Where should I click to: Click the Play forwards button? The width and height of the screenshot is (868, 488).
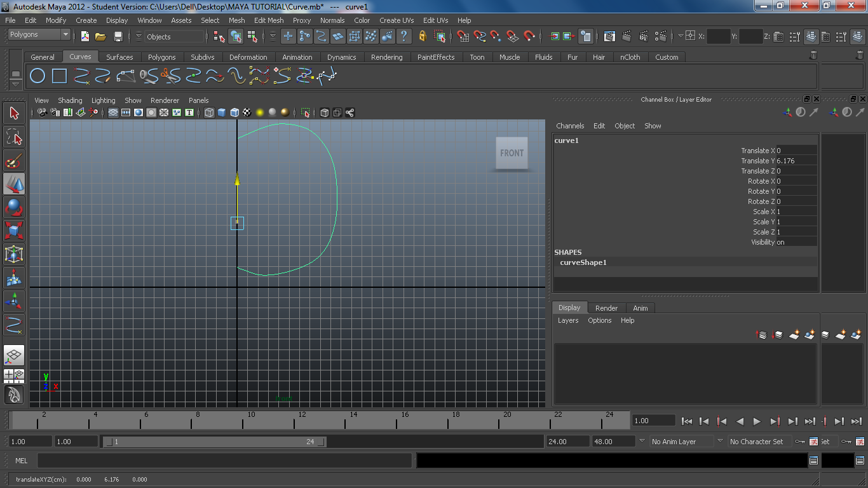(757, 421)
